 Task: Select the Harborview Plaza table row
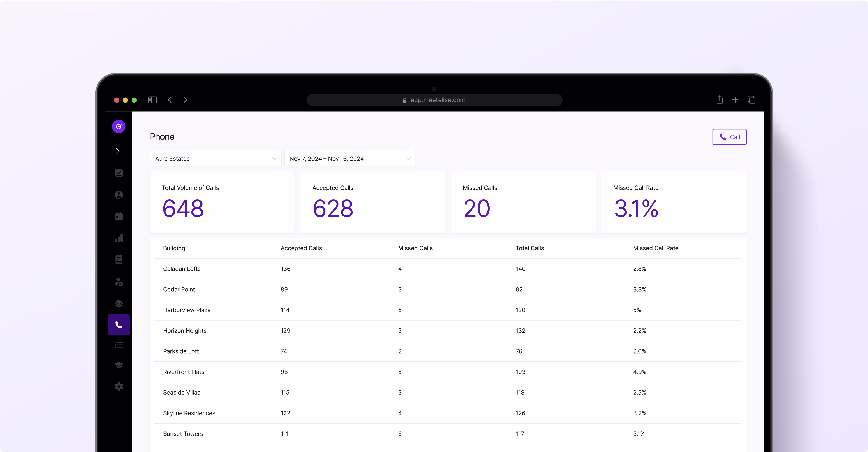(187, 310)
